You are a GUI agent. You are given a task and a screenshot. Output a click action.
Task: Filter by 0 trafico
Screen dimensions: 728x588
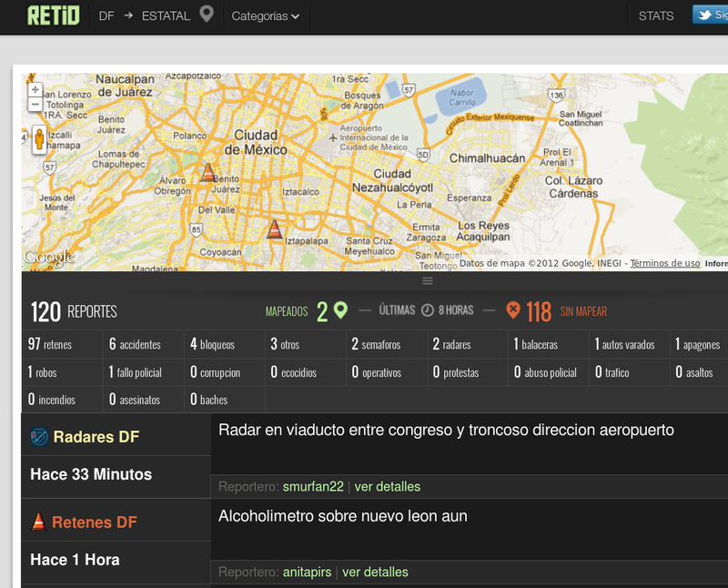tap(630, 372)
